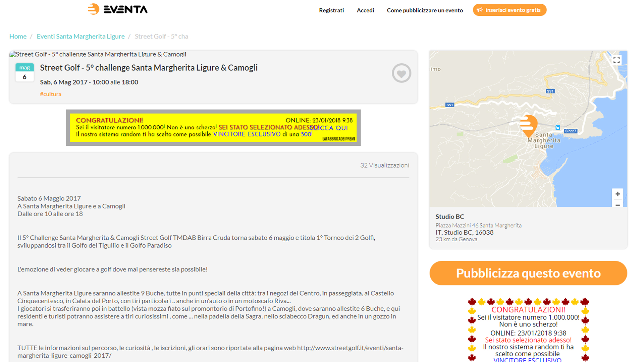Viewport: 644px width, 362px height.
Task: Click the mag 6 calendar date badge
Action: click(x=24, y=72)
